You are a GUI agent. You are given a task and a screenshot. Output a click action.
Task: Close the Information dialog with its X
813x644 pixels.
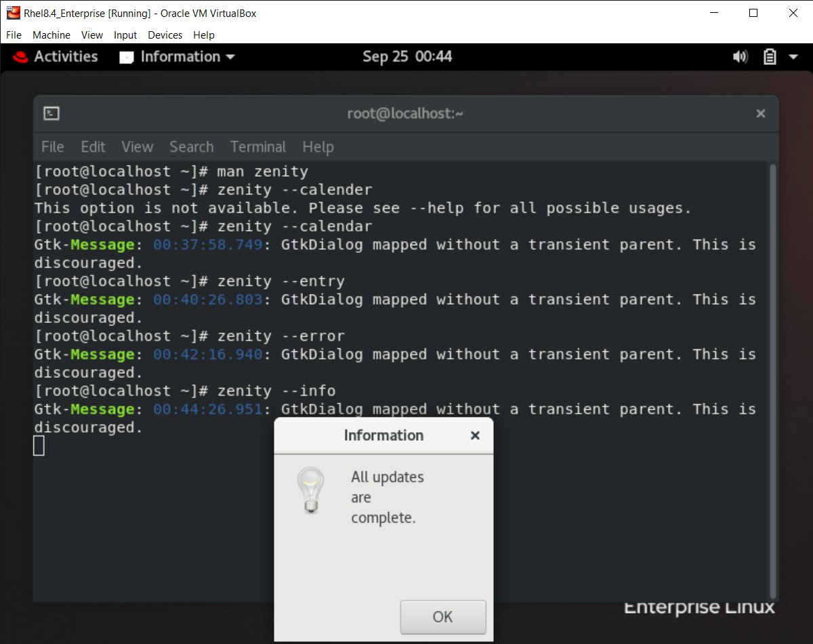(474, 435)
